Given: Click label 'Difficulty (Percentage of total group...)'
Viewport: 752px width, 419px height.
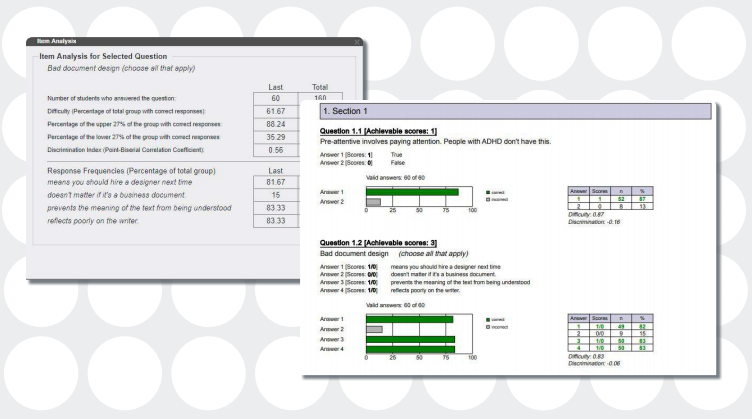Looking at the screenshot, I should click(x=126, y=111).
